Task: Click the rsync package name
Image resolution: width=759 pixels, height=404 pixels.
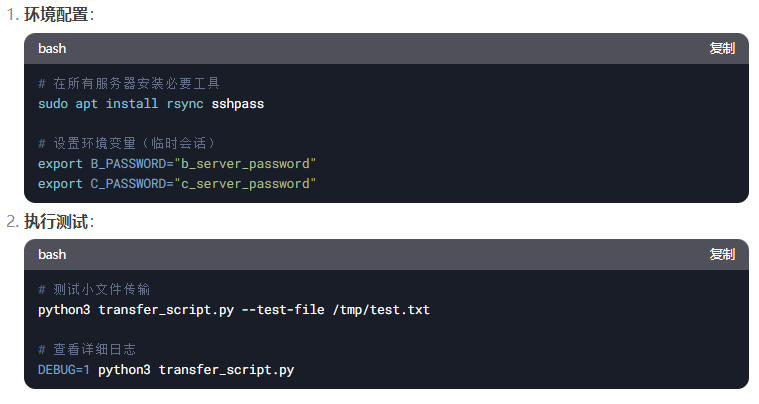Action: (x=185, y=103)
